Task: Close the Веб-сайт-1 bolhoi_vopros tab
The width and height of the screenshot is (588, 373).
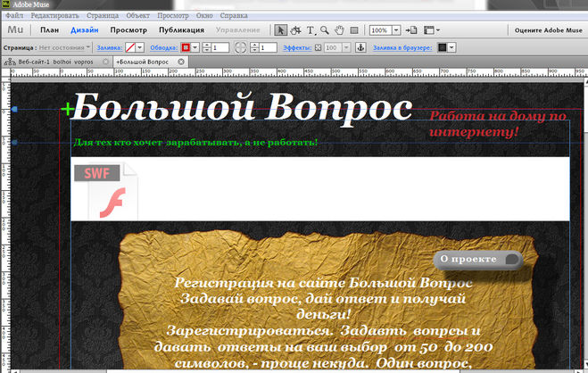Action: pos(105,62)
